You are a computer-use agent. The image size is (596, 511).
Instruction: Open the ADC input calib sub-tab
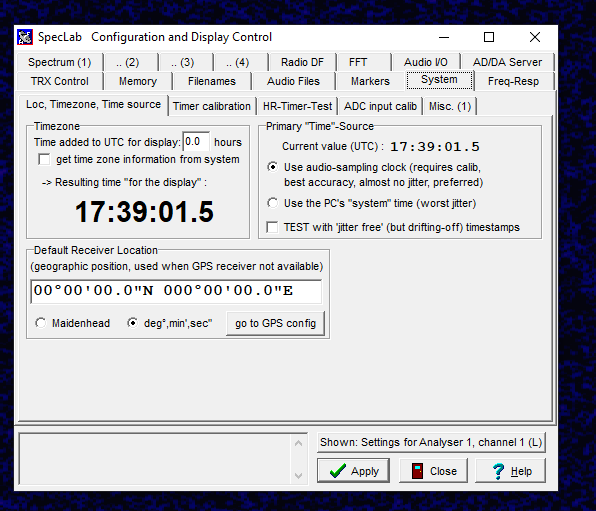(380, 106)
